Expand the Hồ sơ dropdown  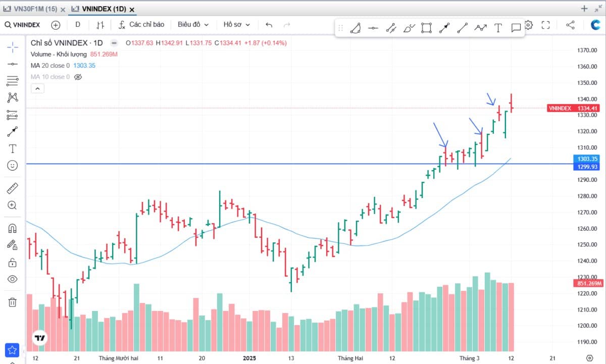(237, 25)
